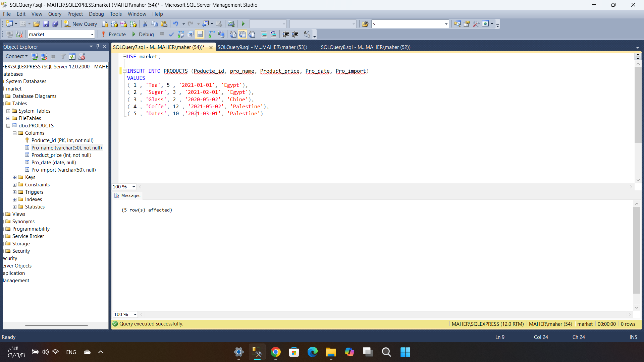This screenshot has width=644, height=362.
Task: Collapse the Columns folder
Action: click(x=14, y=133)
